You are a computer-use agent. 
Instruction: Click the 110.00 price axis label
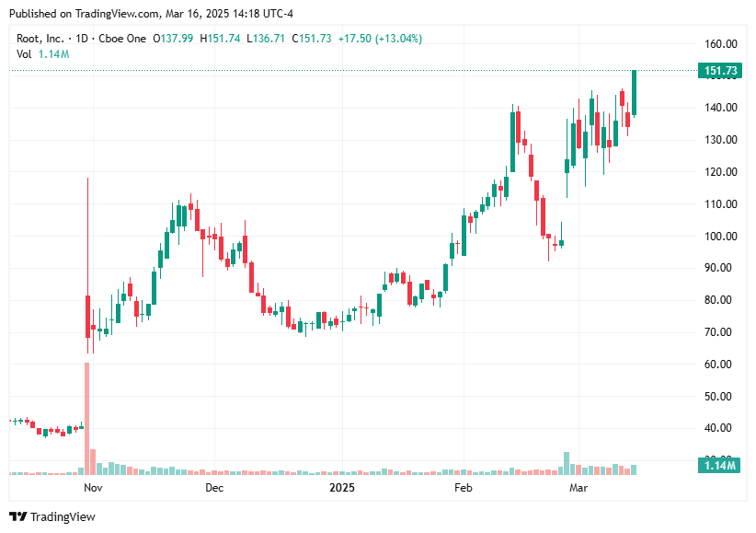(721, 204)
